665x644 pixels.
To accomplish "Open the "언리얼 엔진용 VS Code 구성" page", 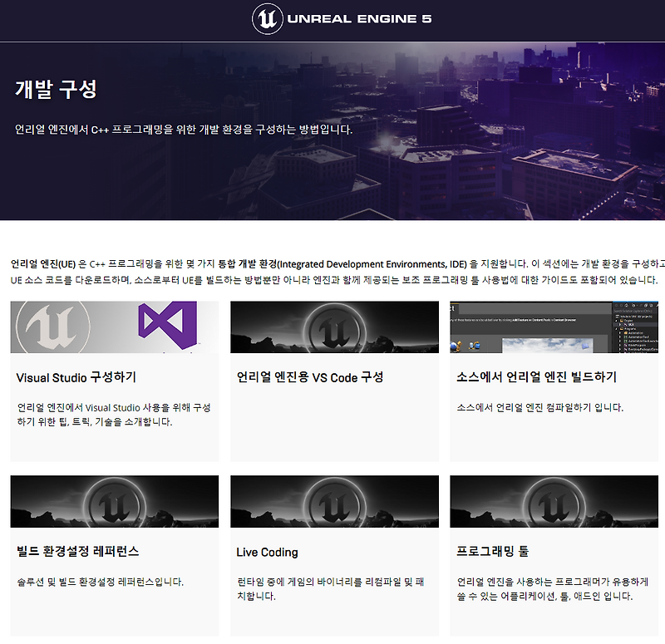I will tap(308, 378).
